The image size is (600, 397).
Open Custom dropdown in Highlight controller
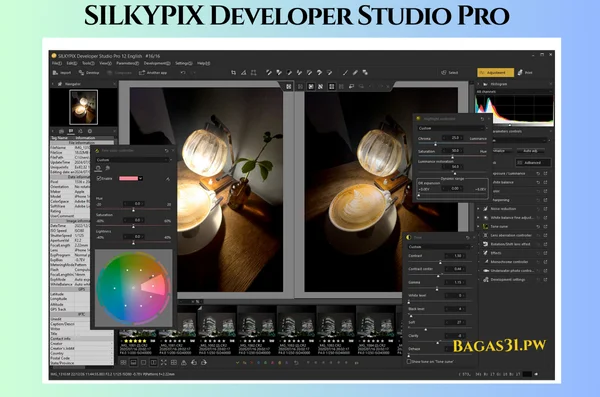click(452, 128)
